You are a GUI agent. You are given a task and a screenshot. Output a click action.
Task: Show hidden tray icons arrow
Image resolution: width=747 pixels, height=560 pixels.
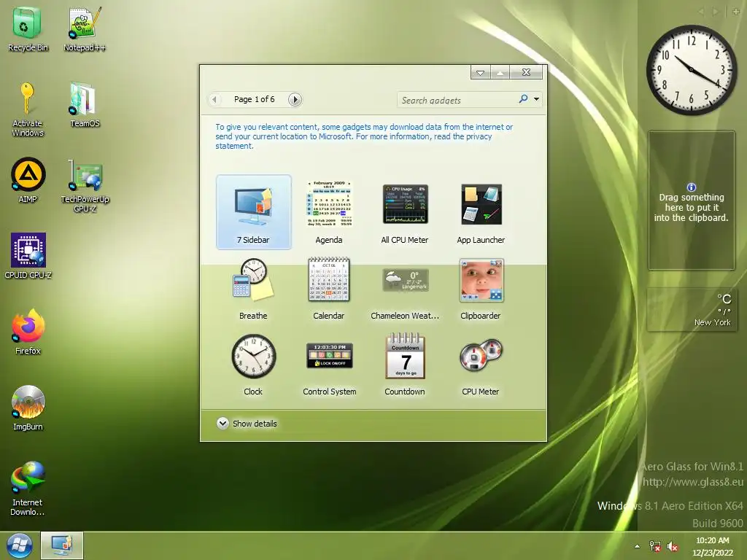[x=637, y=546]
